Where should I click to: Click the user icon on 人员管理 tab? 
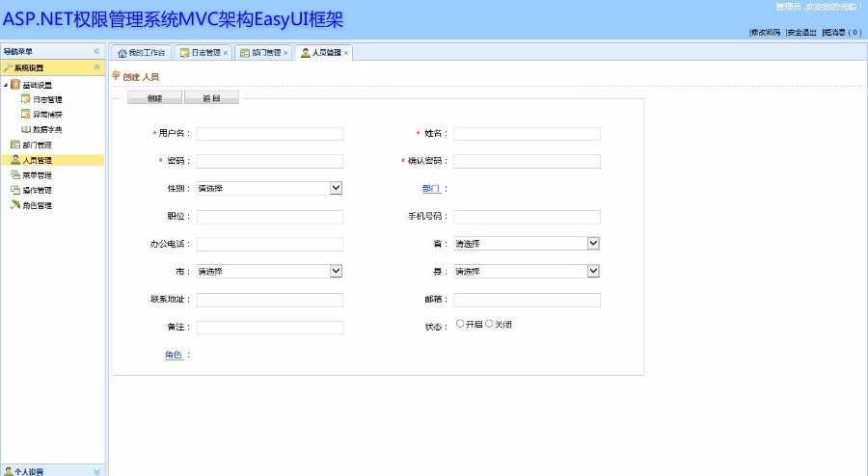point(305,53)
